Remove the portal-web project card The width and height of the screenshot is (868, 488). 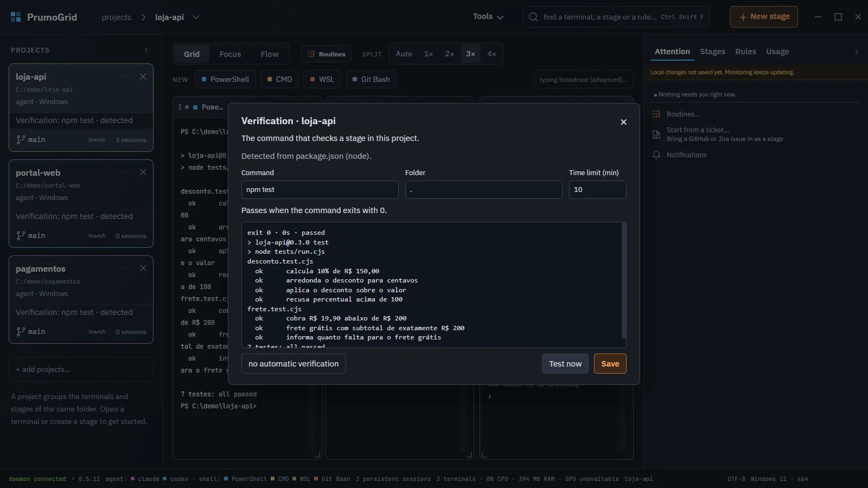coord(143,172)
